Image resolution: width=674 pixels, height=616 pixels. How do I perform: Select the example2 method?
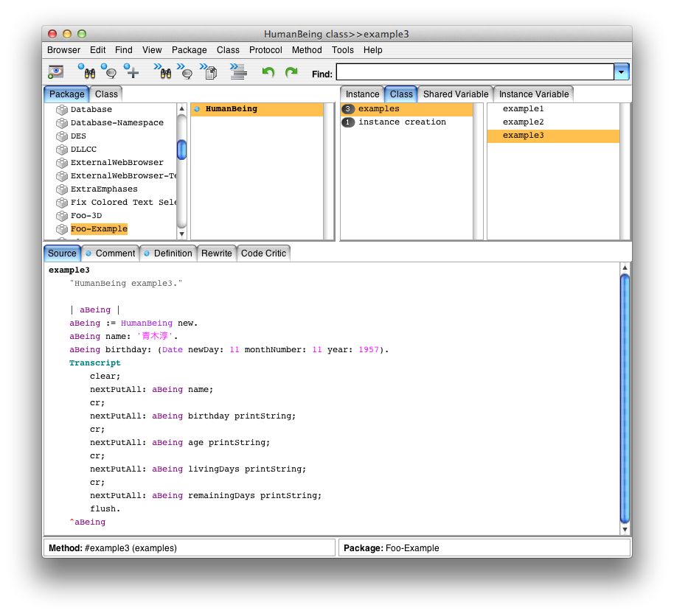click(553, 122)
